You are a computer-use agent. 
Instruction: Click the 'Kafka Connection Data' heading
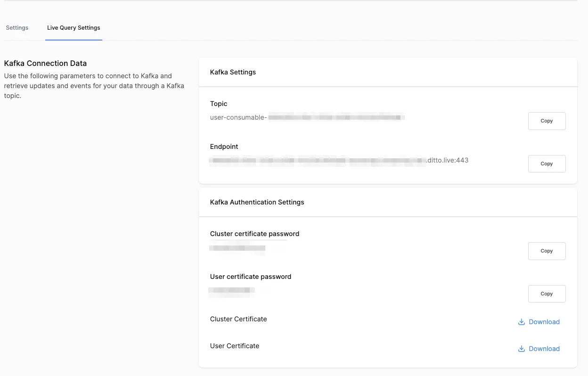coord(45,63)
